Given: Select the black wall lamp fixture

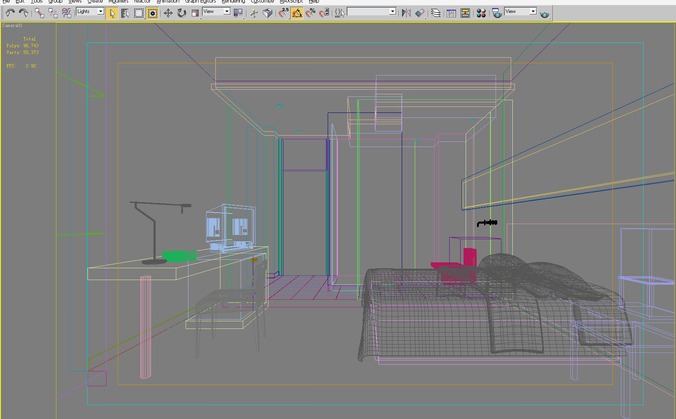Looking at the screenshot, I should 487,223.
